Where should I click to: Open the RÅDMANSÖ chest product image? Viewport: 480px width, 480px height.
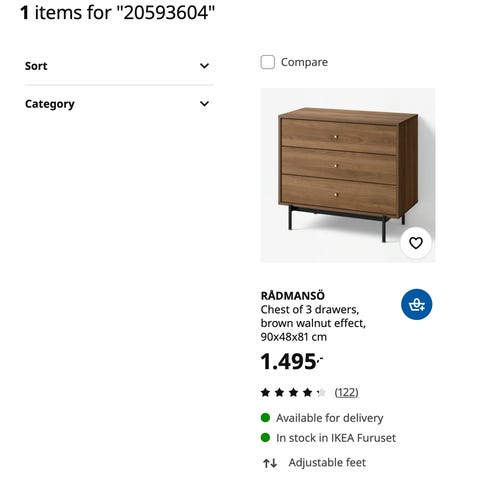[348, 175]
